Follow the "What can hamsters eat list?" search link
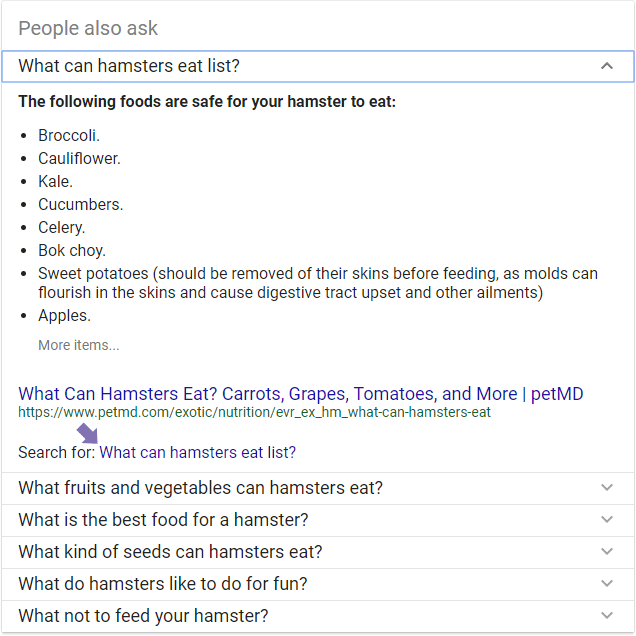Image resolution: width=636 pixels, height=636 pixels. [x=198, y=452]
